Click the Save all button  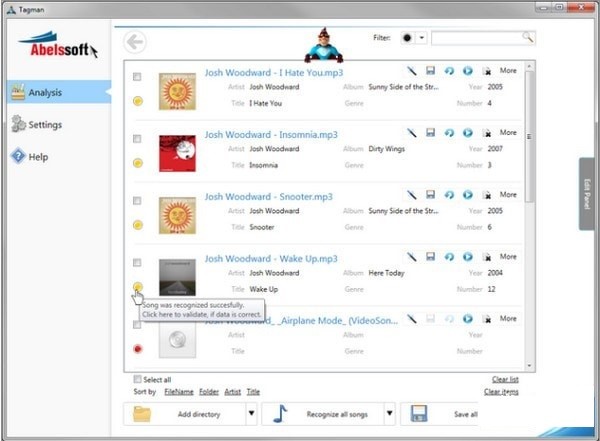[439, 414]
